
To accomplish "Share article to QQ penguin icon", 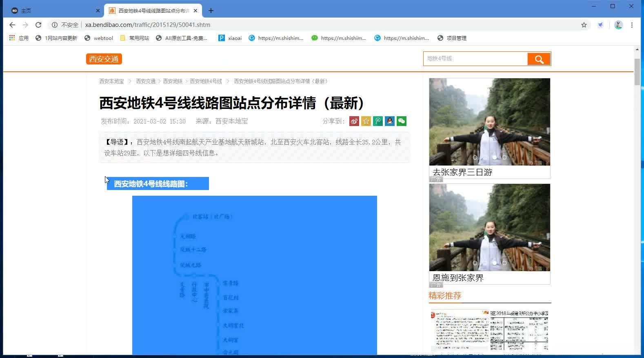I will click(390, 121).
